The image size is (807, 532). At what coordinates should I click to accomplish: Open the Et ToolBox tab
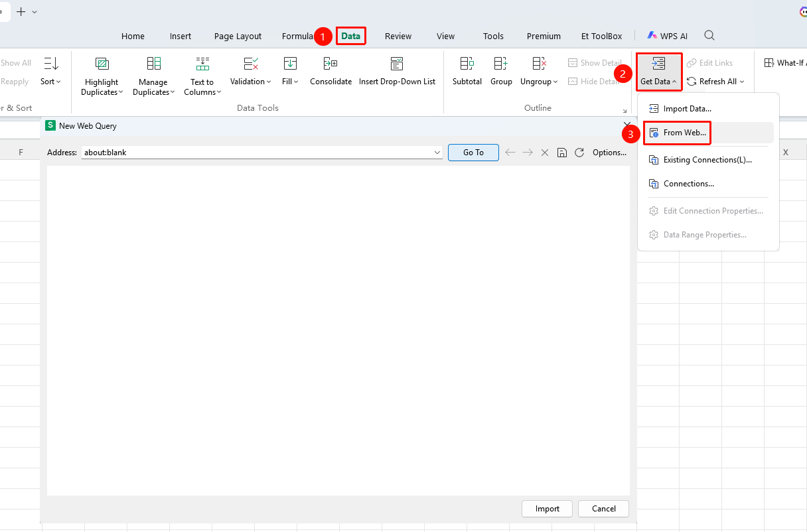coord(602,36)
